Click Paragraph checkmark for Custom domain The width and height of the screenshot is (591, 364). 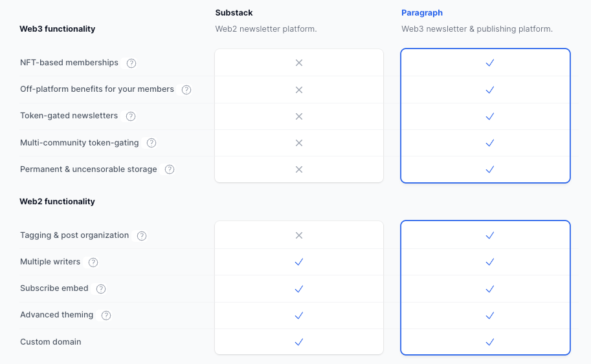coord(490,342)
